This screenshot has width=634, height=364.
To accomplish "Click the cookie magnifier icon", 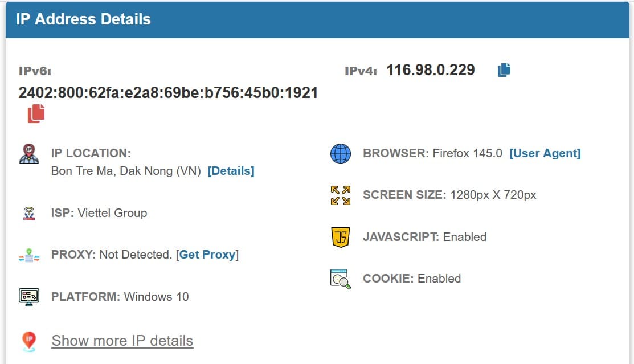I will pyautogui.click(x=341, y=279).
